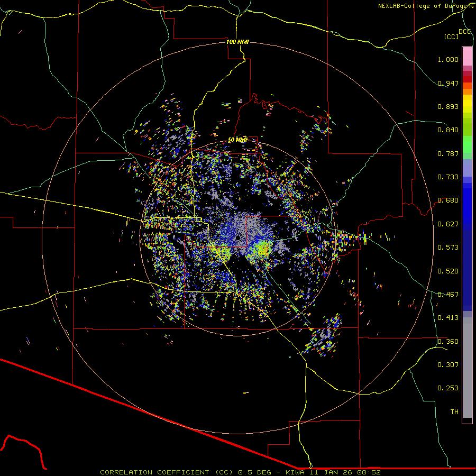Click the DCC product label
This screenshot has height=476, width=476.
(x=464, y=32)
